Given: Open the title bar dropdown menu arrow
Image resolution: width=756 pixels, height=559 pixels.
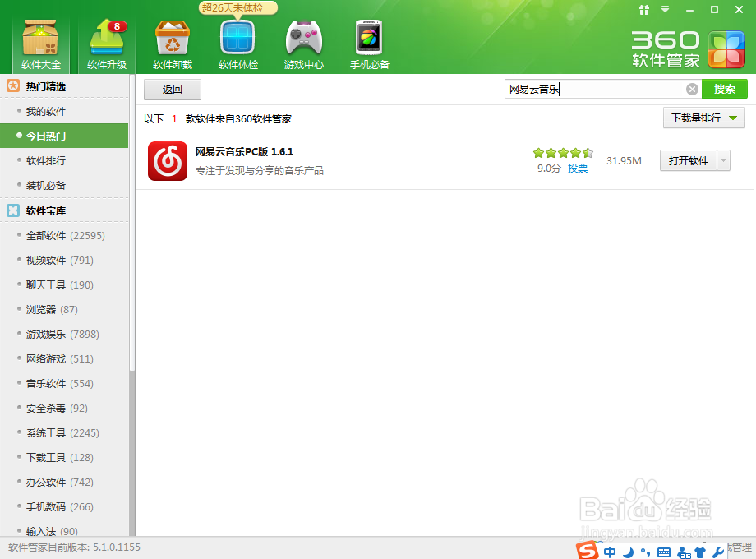Looking at the screenshot, I should pos(665,9).
